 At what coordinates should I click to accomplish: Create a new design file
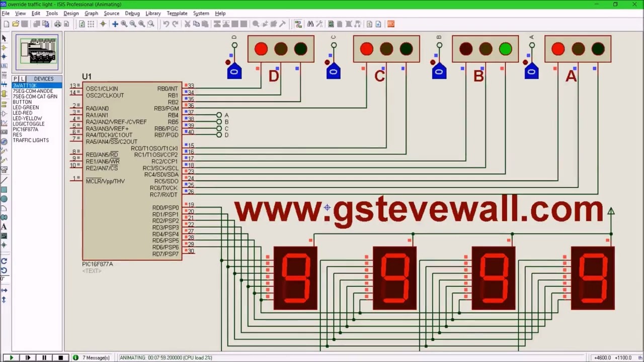point(6,24)
